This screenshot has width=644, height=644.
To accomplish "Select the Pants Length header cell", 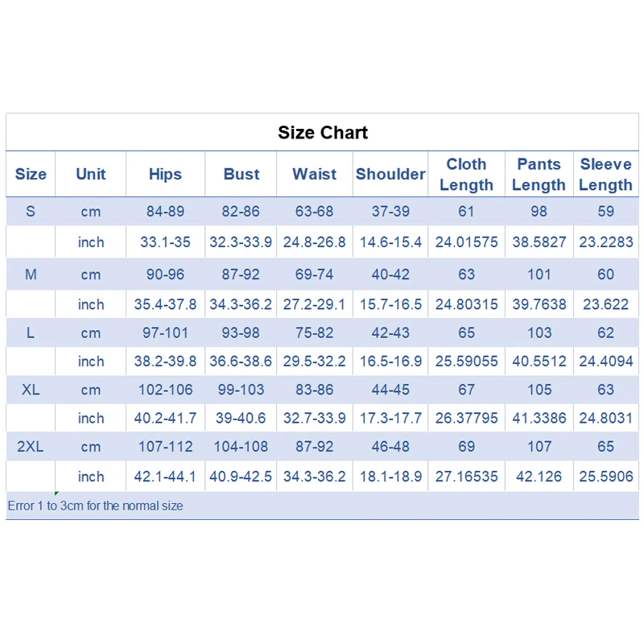I will 539,174.
